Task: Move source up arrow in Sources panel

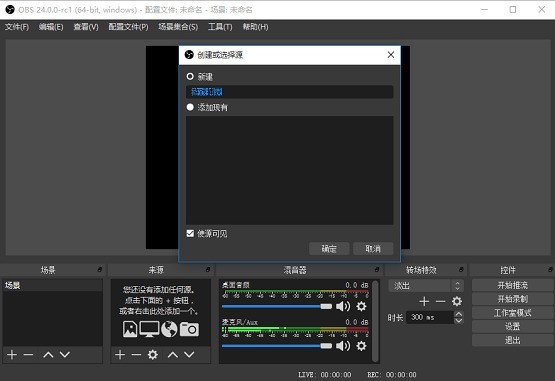Action: (x=173, y=354)
